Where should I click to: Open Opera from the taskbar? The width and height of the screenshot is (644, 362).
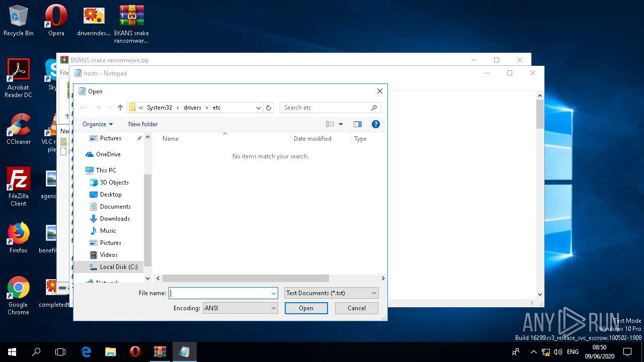(135, 352)
